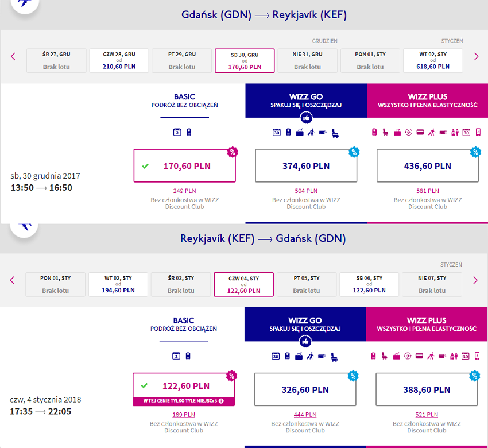Open the 444 PLN non-member price link

305,415
